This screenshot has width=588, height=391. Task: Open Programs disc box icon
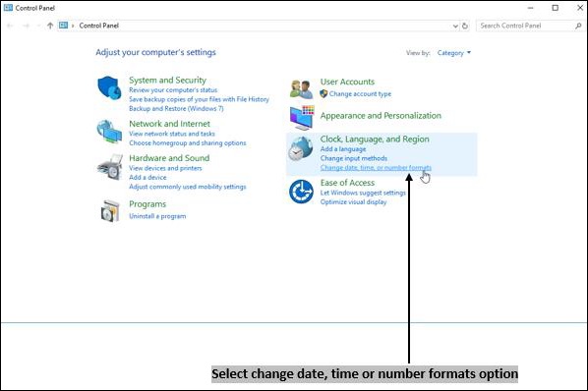click(110, 211)
